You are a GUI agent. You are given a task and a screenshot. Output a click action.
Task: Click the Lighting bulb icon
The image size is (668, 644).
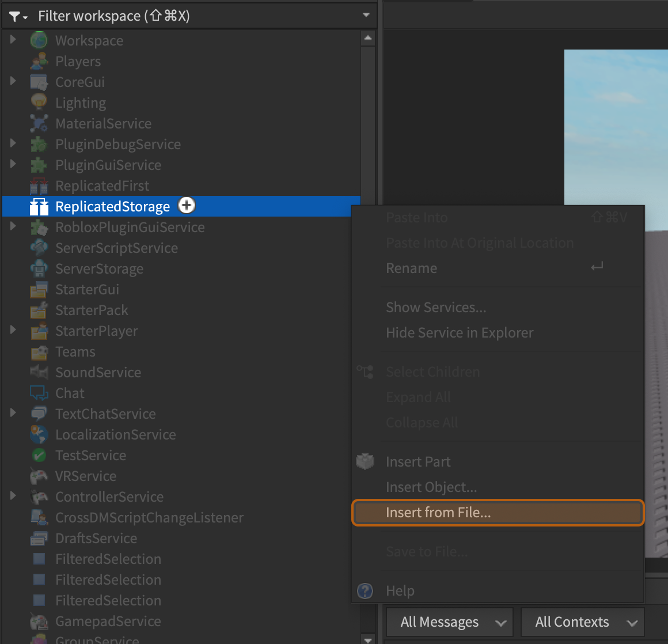39,103
